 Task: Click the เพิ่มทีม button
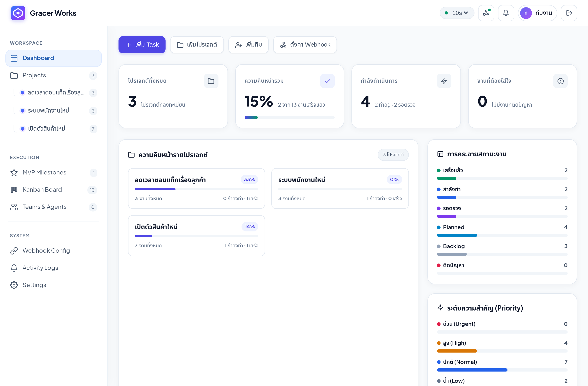point(248,45)
